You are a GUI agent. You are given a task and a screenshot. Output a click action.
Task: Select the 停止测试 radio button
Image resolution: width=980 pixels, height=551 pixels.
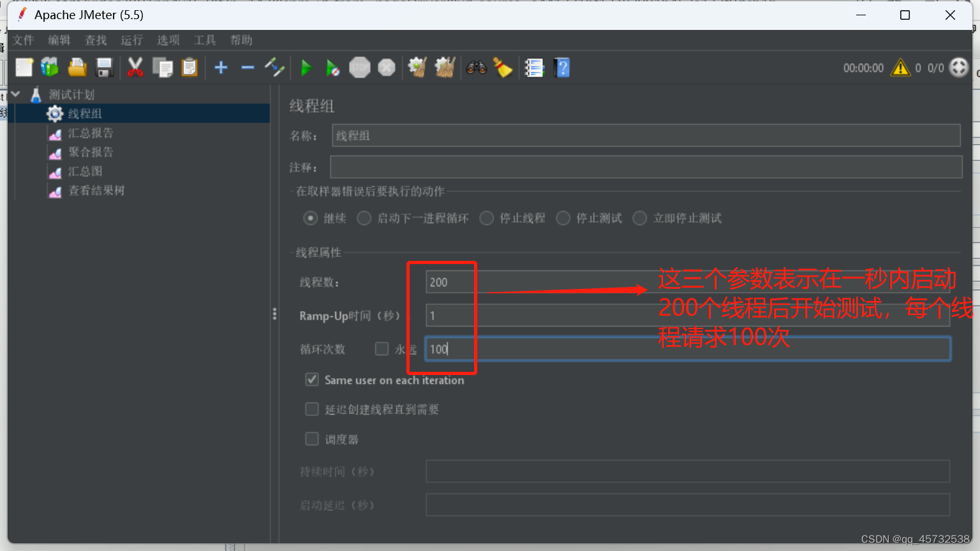(563, 218)
